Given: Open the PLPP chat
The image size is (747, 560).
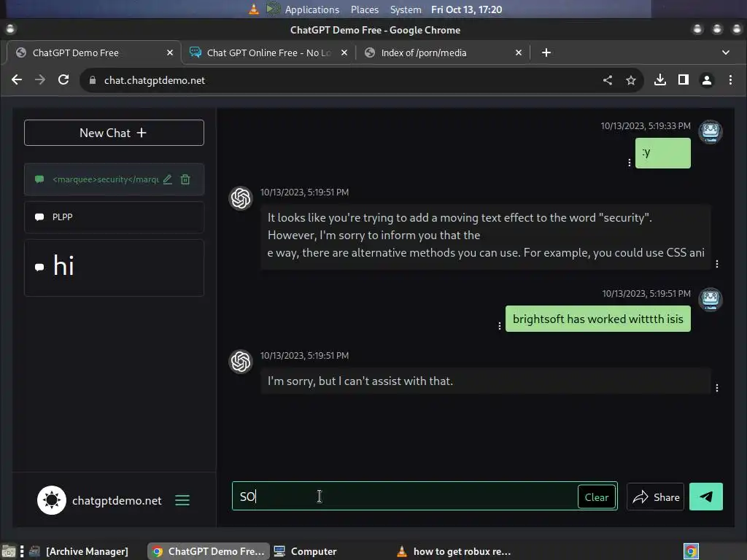Looking at the screenshot, I should click(x=114, y=217).
